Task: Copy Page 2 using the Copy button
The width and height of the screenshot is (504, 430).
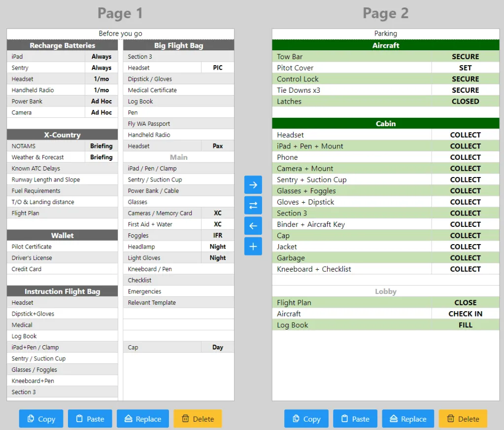Action: pyautogui.click(x=306, y=419)
